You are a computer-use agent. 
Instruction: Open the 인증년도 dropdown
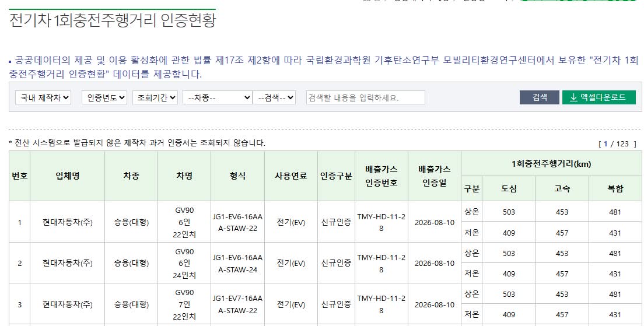tap(104, 98)
